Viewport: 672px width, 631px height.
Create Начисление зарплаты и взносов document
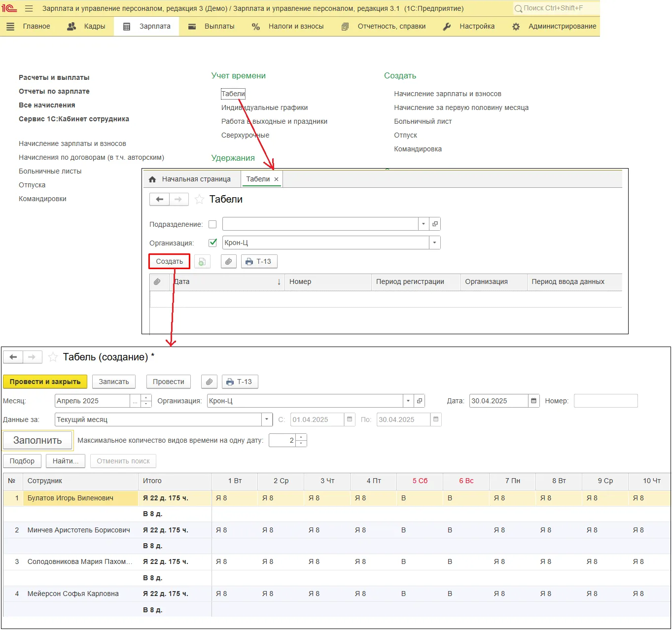point(448,94)
